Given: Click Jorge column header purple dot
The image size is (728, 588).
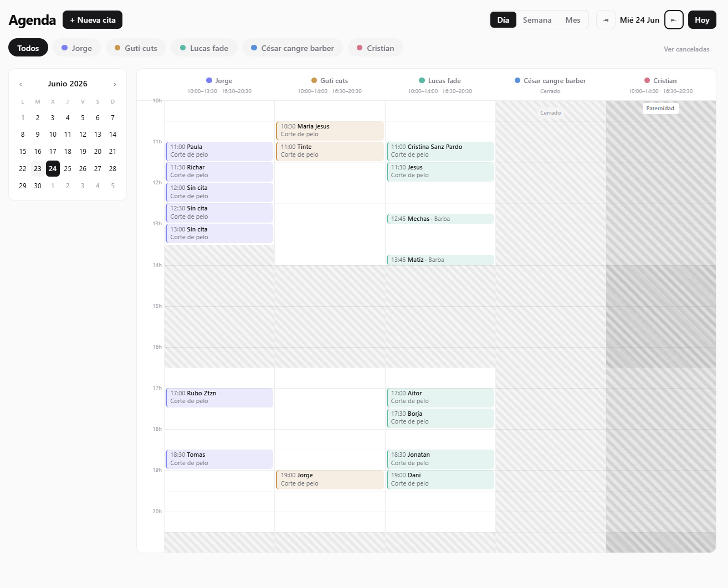Looking at the screenshot, I should 209,80.
